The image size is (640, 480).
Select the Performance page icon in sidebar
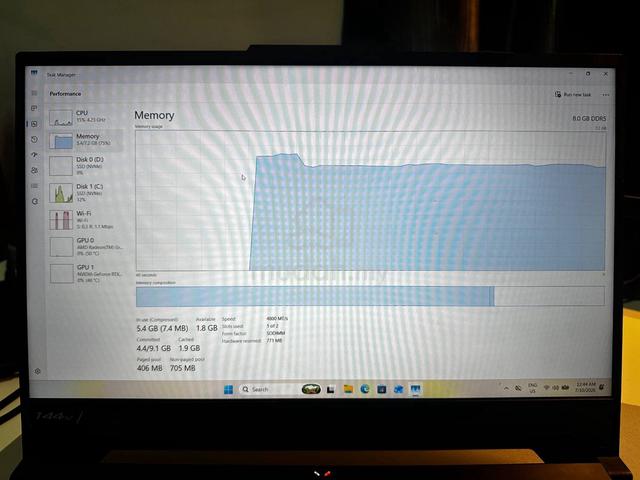pyautogui.click(x=35, y=124)
